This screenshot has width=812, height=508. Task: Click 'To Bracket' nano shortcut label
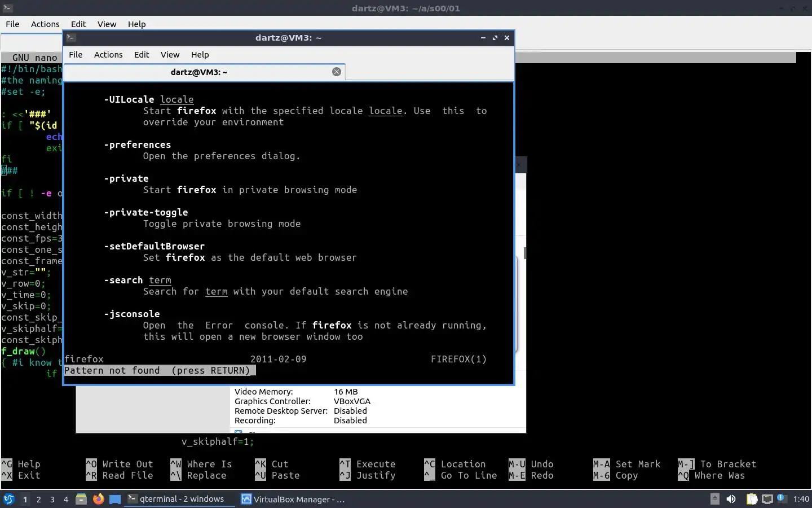728,464
